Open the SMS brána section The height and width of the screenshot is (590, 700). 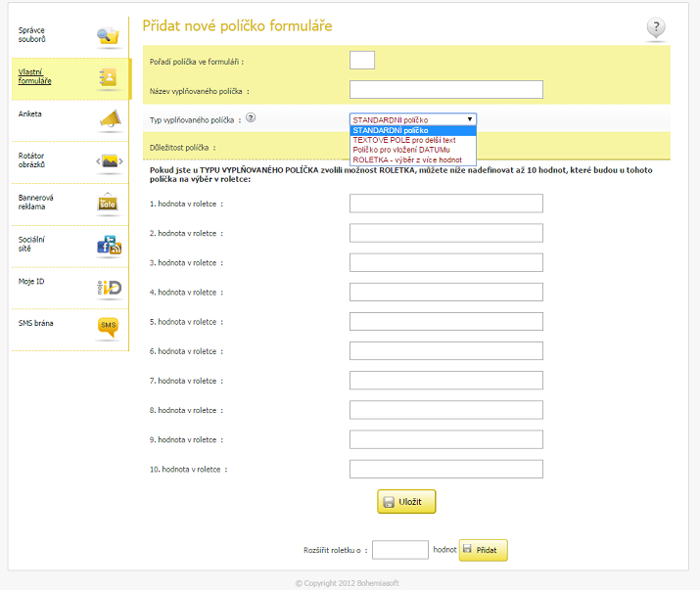[35, 323]
